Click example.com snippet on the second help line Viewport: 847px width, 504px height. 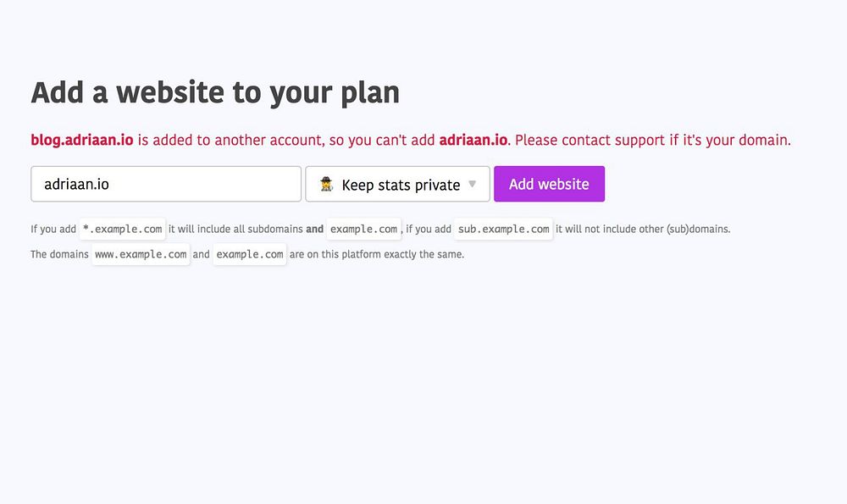[x=249, y=254]
